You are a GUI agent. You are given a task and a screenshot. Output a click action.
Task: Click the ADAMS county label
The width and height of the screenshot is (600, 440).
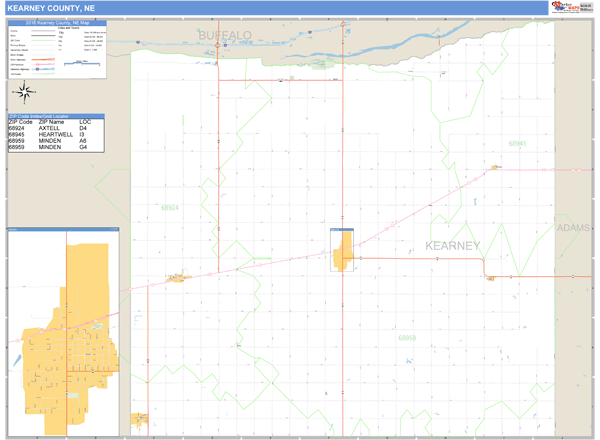pyautogui.click(x=573, y=228)
